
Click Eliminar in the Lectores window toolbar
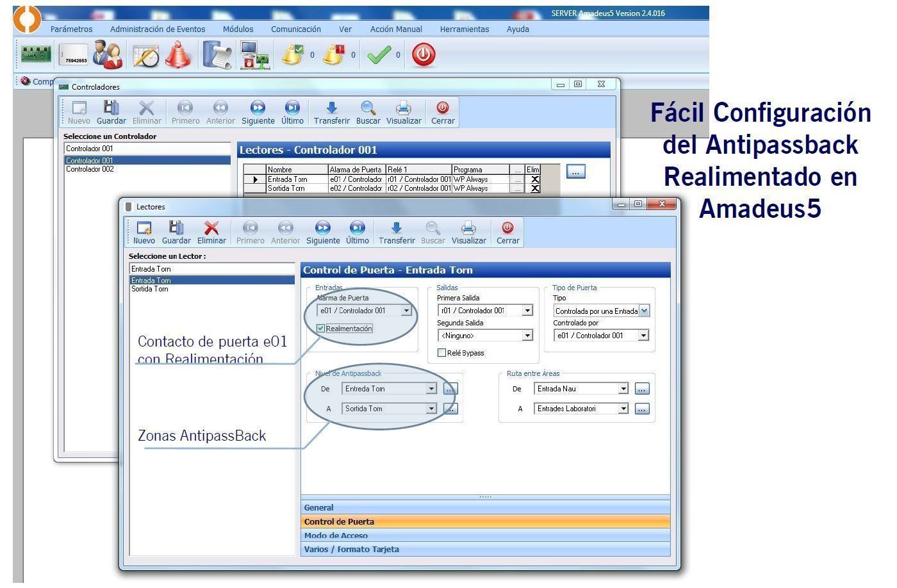click(211, 233)
